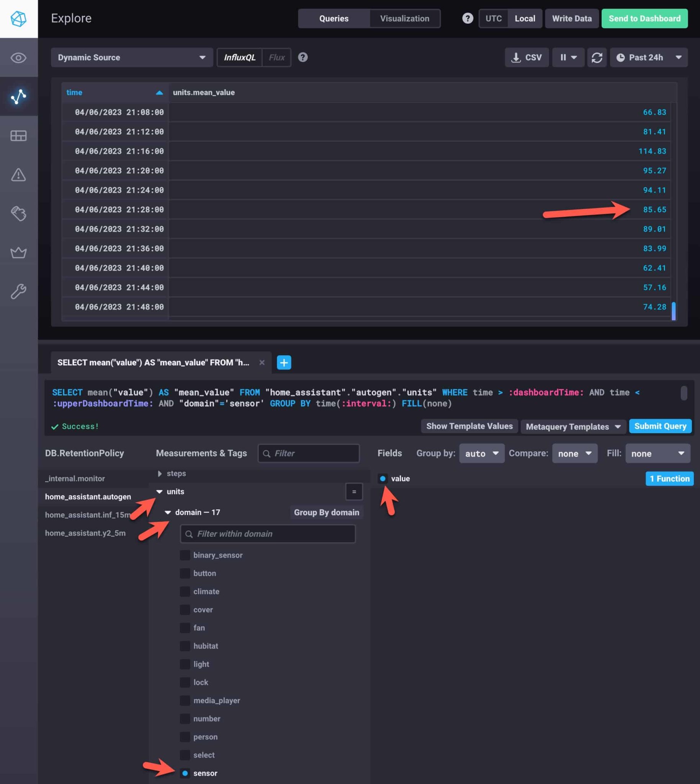Open the Past 24h time range dropdown
700x784 pixels.
click(x=648, y=57)
